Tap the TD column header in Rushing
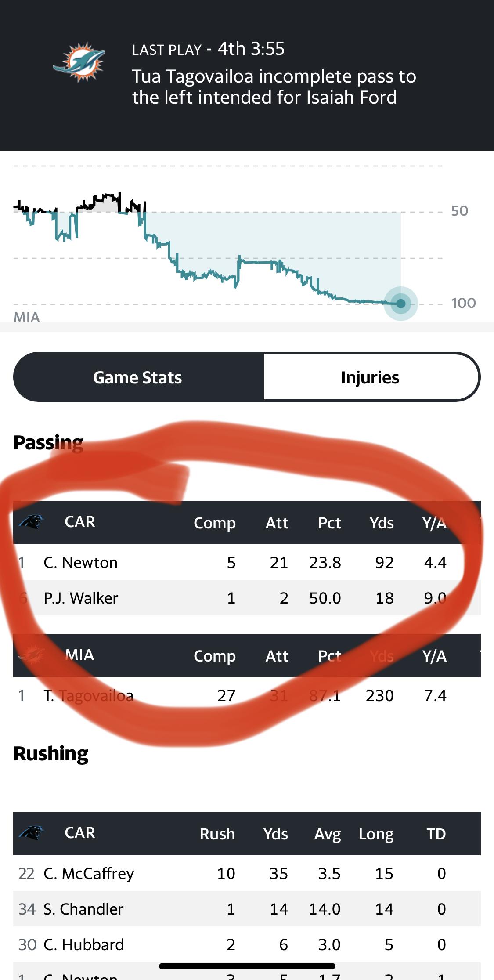 (436, 834)
